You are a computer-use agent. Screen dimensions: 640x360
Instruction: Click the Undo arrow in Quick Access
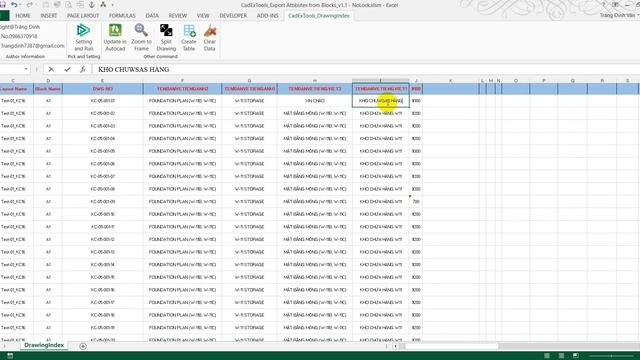(14, 5)
